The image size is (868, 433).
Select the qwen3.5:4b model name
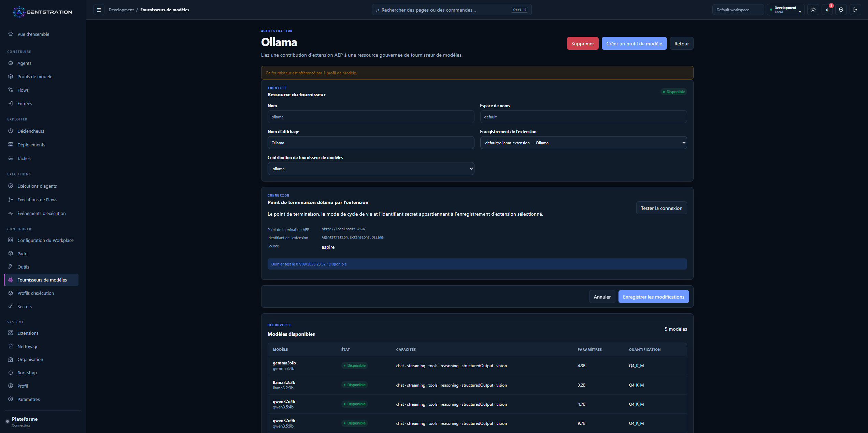click(x=284, y=402)
